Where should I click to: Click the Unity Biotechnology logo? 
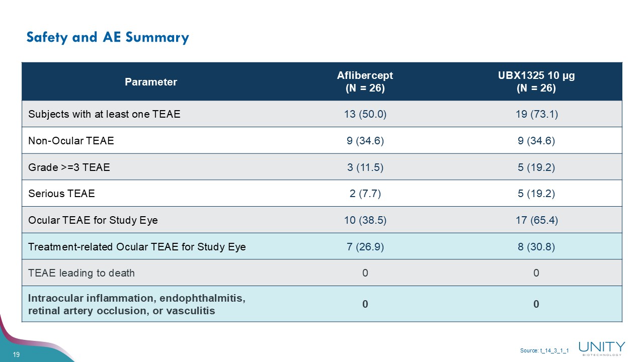point(602,348)
